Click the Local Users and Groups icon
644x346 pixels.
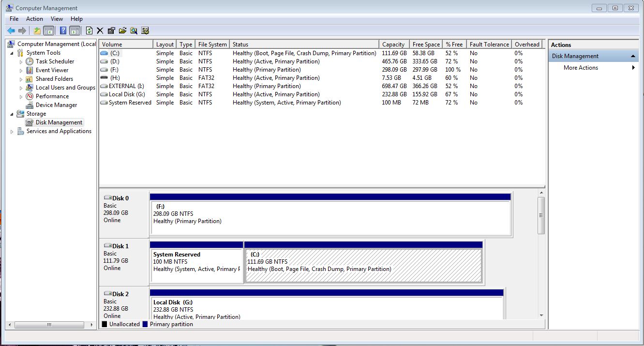pyautogui.click(x=30, y=88)
